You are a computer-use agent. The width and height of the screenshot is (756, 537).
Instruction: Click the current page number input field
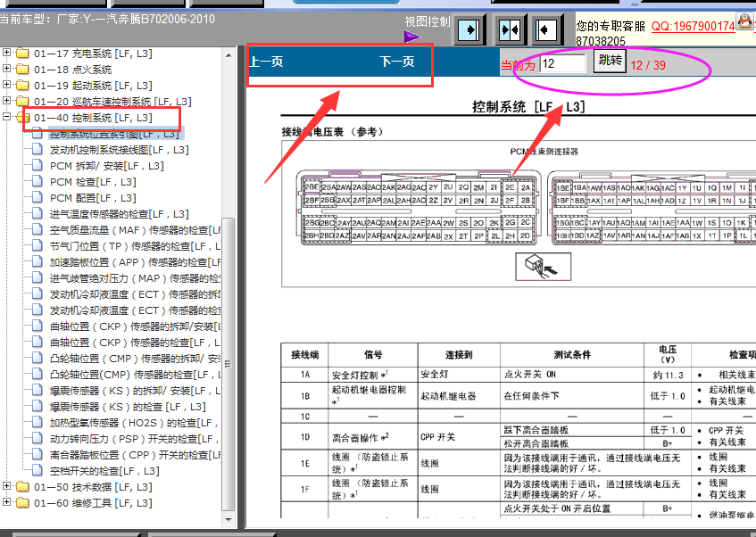point(562,63)
